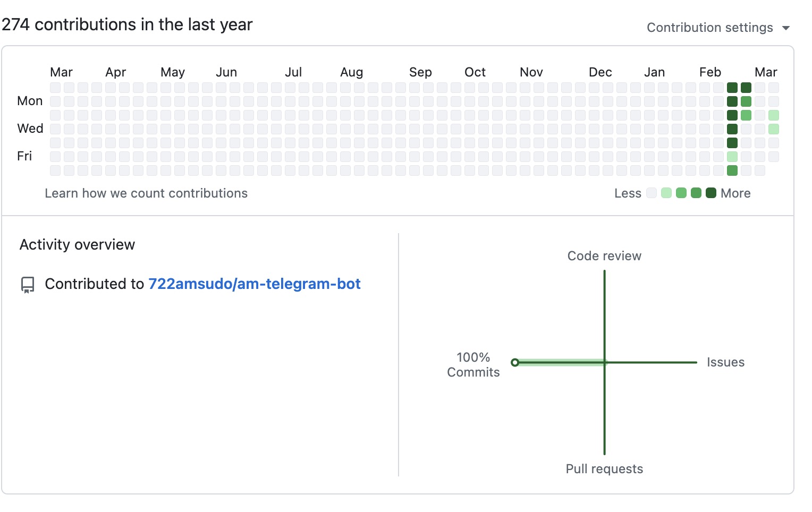Click the Commits data point on the chart
This screenshot has height=512, width=812.
(514, 363)
